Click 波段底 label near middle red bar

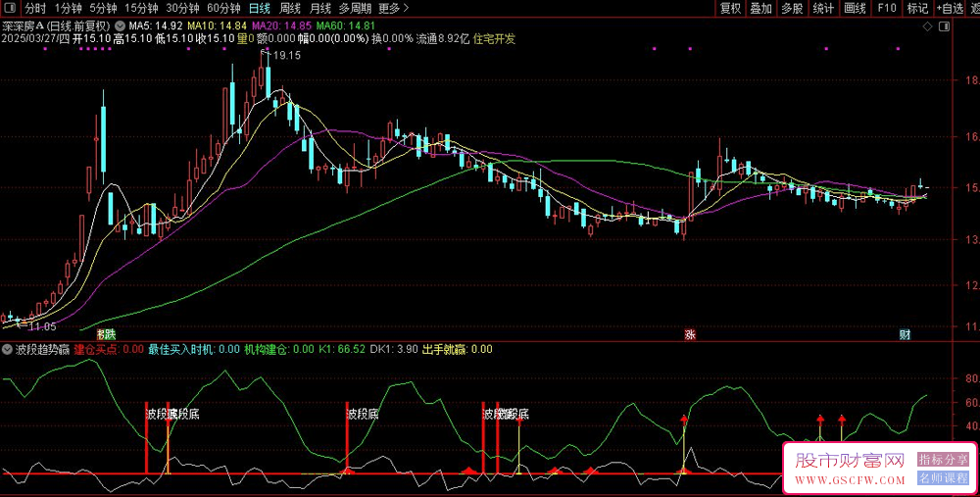(364, 414)
